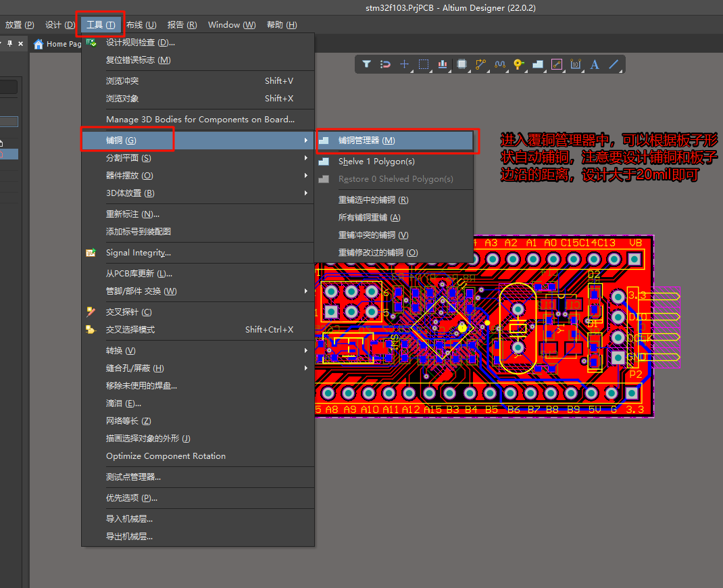723x588 pixels.
Task: Click the align objects icon
Action: tap(443, 64)
